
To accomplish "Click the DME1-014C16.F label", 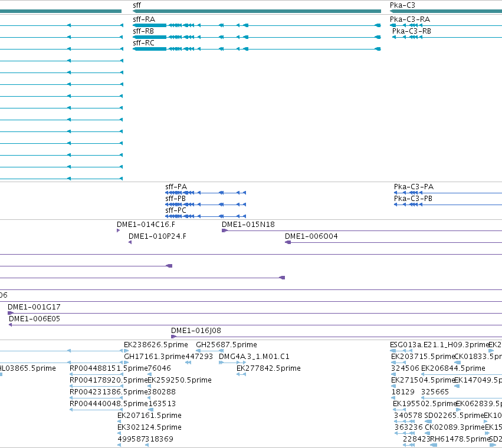I will click(x=146, y=225).
